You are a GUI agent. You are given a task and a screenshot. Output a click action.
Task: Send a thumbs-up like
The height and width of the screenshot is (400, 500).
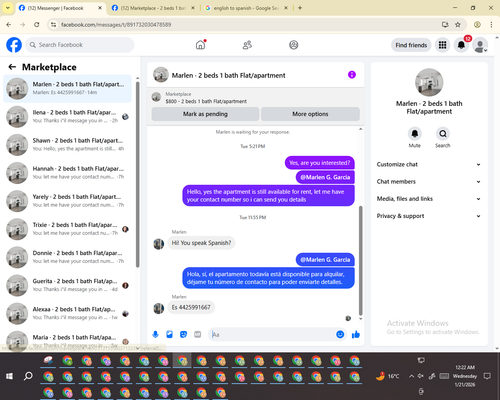point(356,334)
